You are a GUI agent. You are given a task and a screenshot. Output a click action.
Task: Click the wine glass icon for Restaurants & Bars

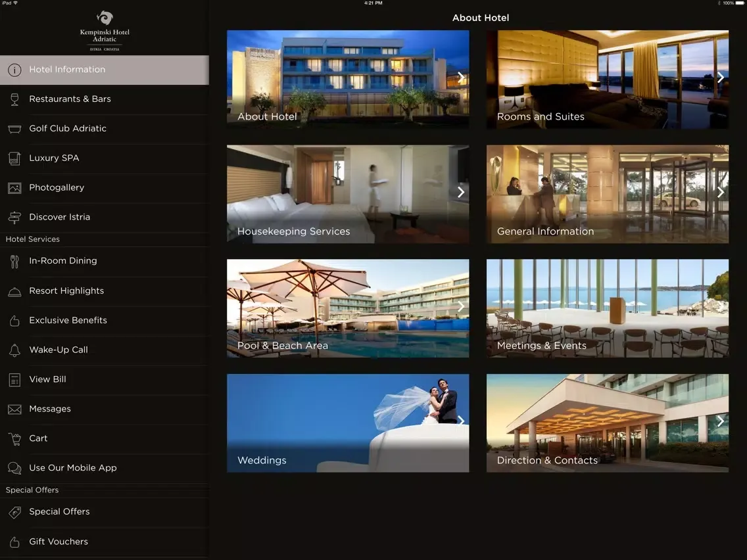pos(14,99)
